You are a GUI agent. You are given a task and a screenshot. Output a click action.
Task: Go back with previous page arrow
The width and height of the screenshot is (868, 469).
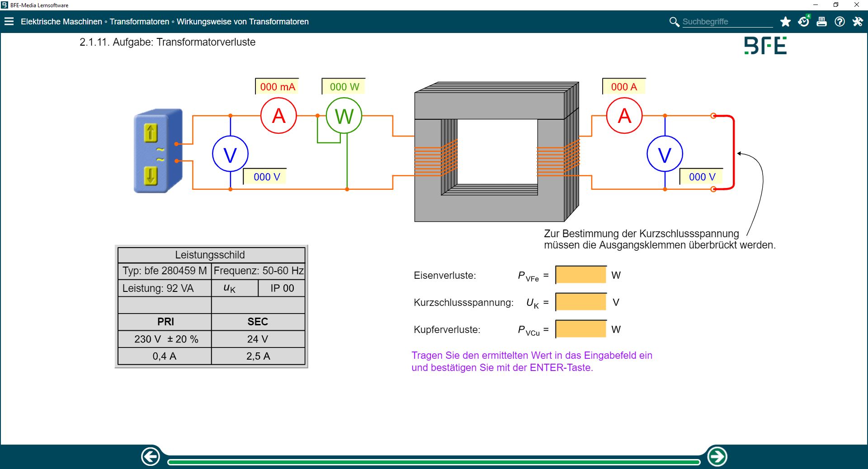151,456
